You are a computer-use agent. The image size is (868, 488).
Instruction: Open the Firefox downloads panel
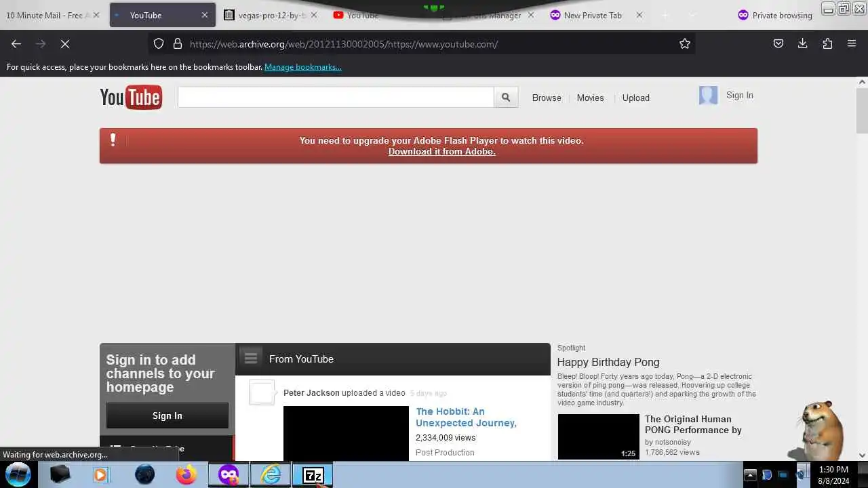802,43
